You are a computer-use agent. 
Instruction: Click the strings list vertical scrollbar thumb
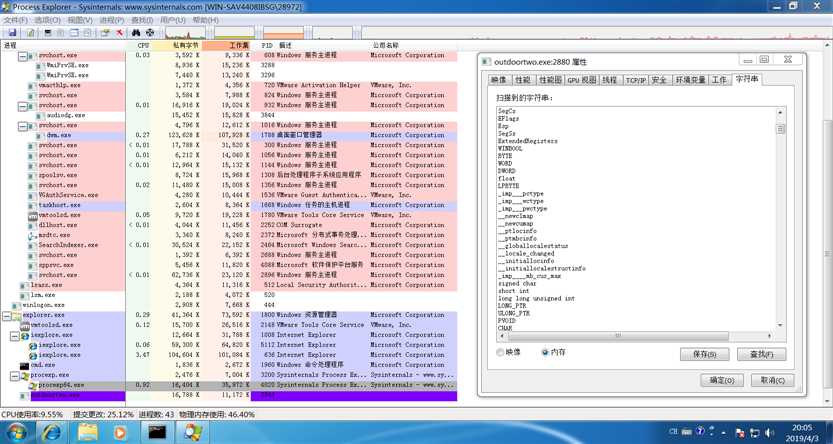click(780, 129)
